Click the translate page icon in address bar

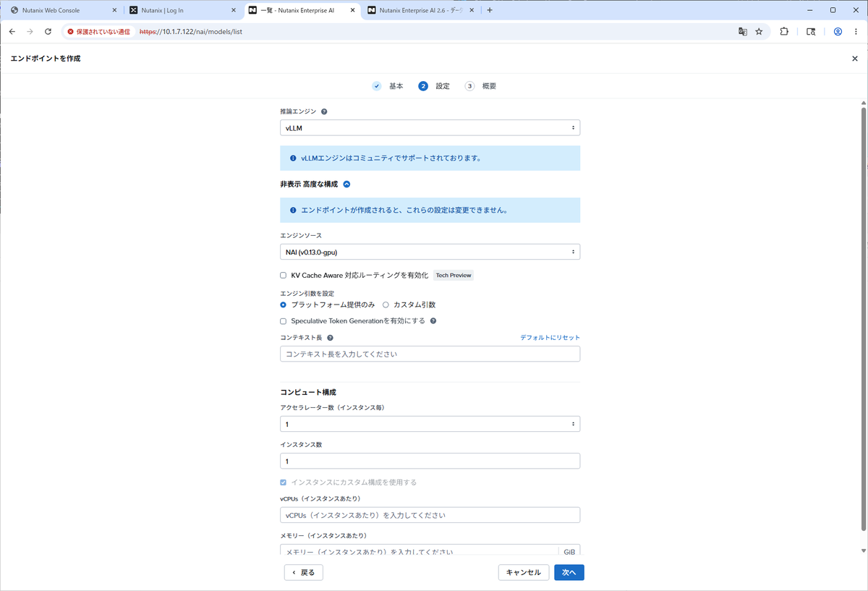pyautogui.click(x=742, y=32)
